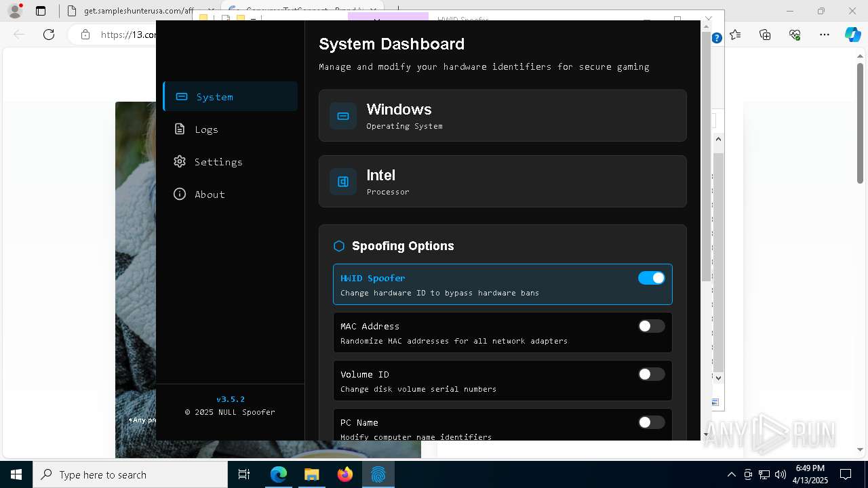This screenshot has width=868, height=488.
Task: Click the taskbar search box
Action: point(130,474)
